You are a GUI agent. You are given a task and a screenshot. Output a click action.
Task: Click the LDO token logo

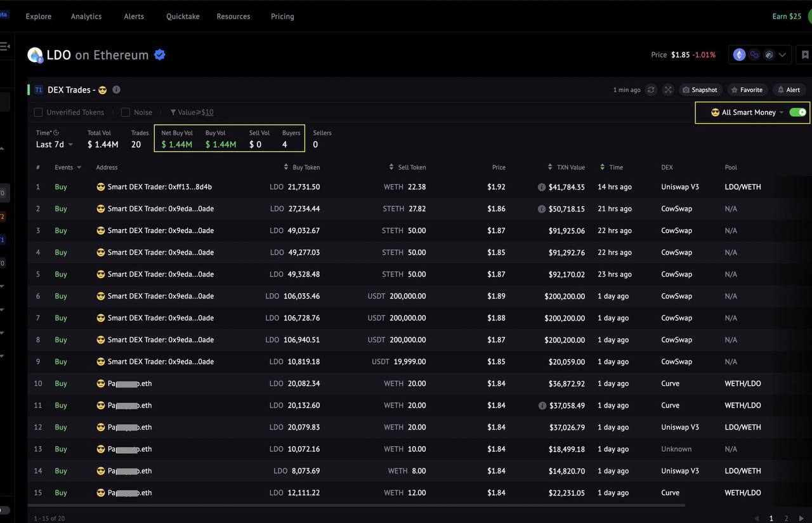point(35,55)
